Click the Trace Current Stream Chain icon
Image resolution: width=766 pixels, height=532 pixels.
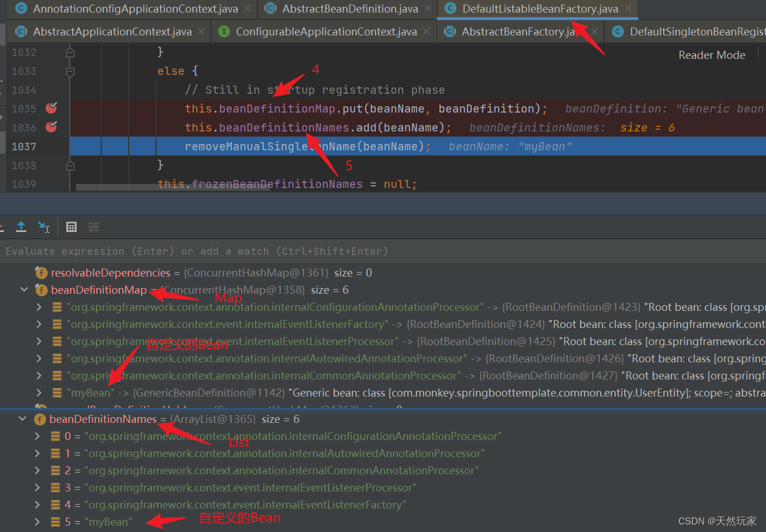point(94,227)
